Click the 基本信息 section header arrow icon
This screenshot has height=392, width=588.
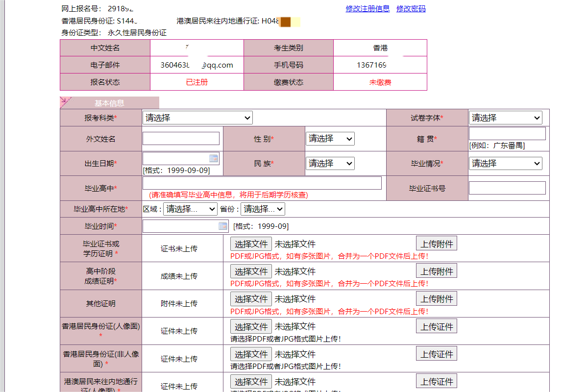click(x=66, y=102)
